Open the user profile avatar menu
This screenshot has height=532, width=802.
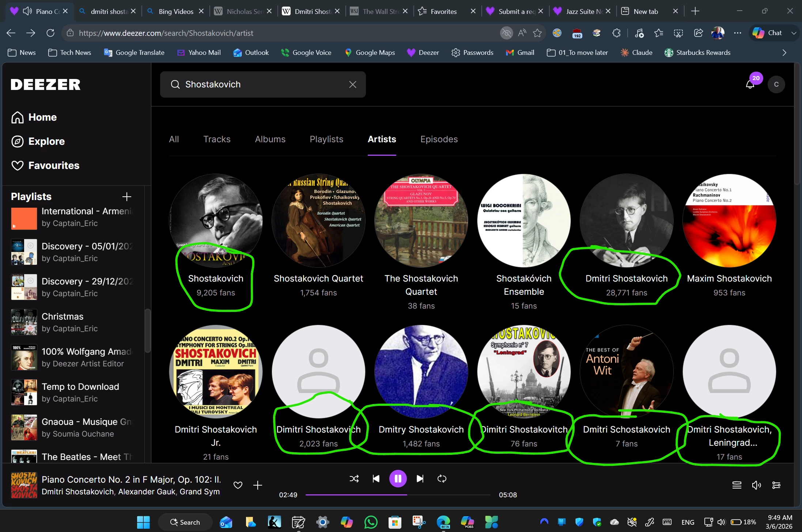(776, 84)
